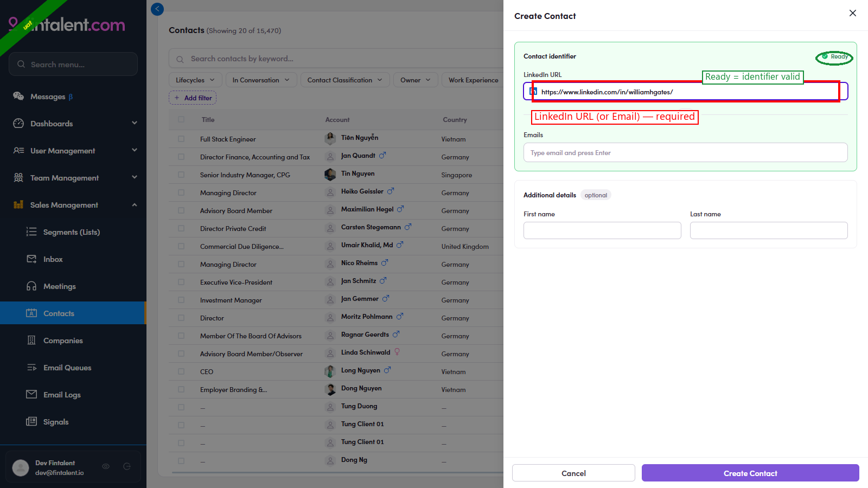868x488 pixels.
Task: Check the Senior Industry Manager, CPG checkbox
Action: tap(181, 175)
